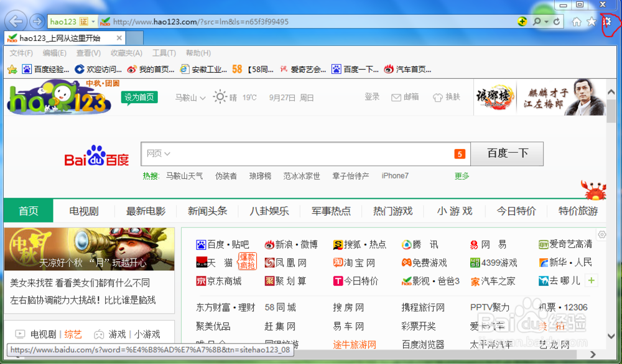Click the magnifier search icon in address bar

coord(537,22)
